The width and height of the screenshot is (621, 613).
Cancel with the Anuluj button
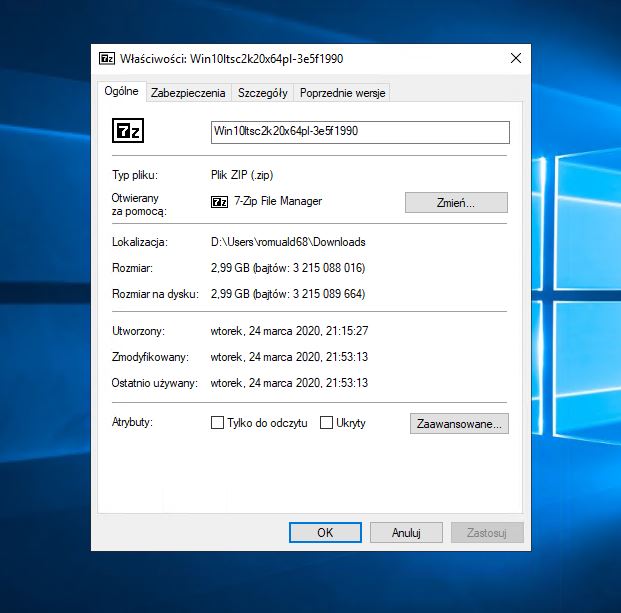click(406, 533)
